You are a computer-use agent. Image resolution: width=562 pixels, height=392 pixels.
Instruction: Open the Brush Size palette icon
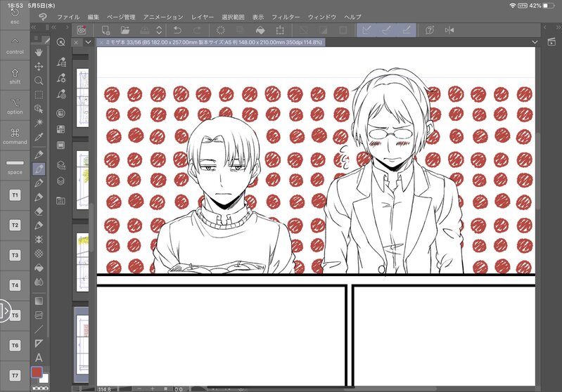coord(61,95)
